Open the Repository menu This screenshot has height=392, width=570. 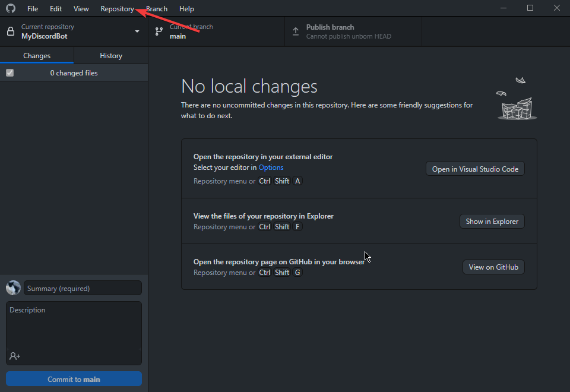coord(117,9)
